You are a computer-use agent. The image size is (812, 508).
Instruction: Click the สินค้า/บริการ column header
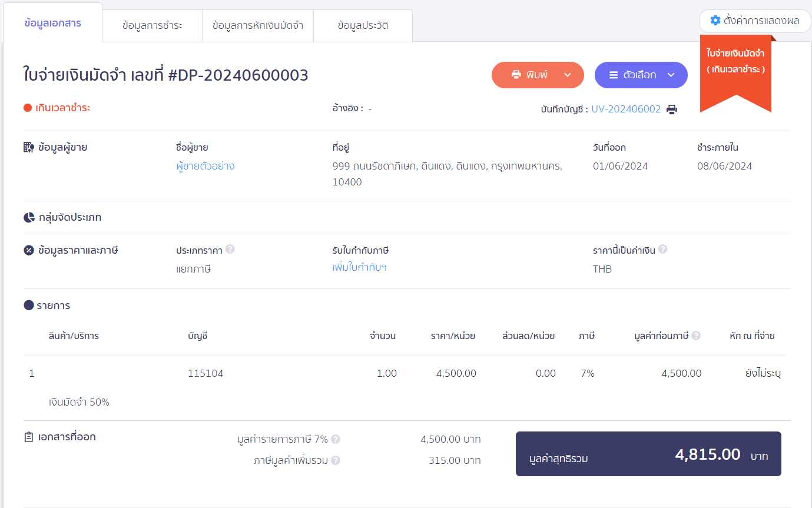point(74,336)
